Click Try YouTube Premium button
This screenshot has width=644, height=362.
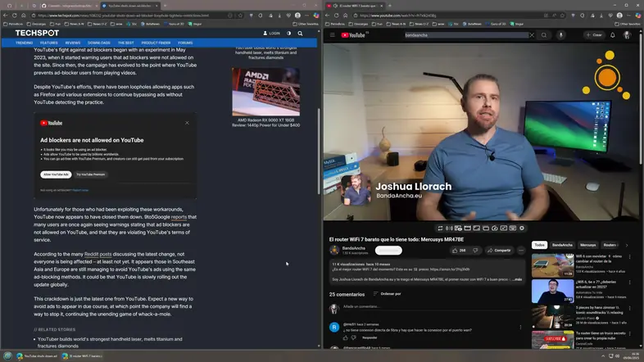click(x=90, y=174)
